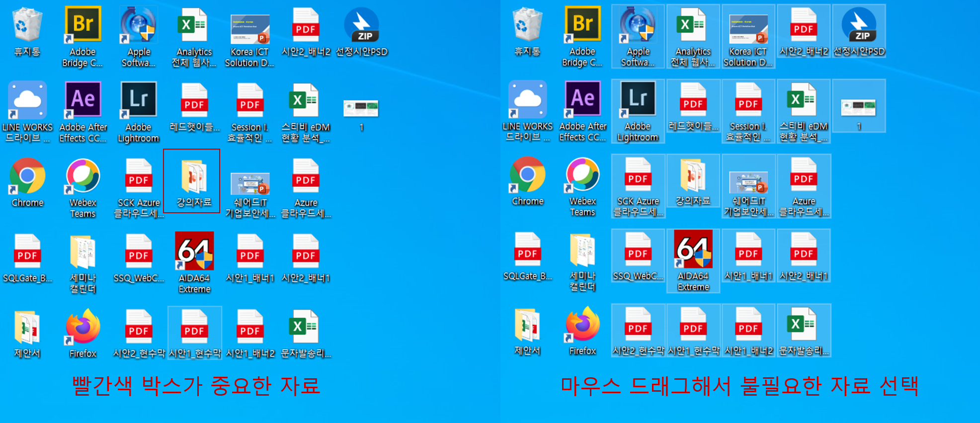The width and height of the screenshot is (980, 423).
Task: Open LINE WORKS Drive on left desktop
Action: [27, 100]
